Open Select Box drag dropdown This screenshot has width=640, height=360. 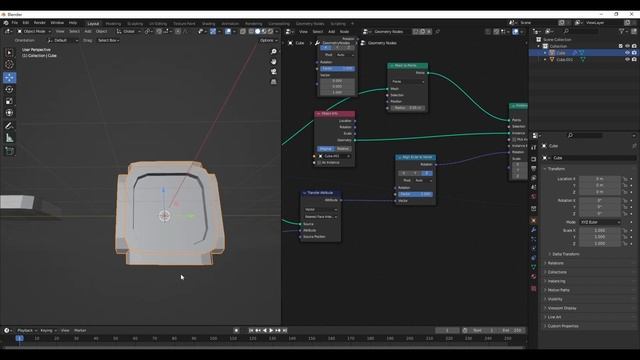pyautogui.click(x=108, y=40)
